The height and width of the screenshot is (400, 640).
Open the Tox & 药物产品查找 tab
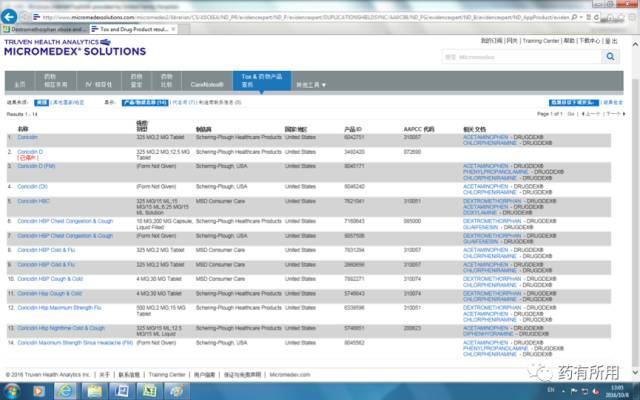262,81
